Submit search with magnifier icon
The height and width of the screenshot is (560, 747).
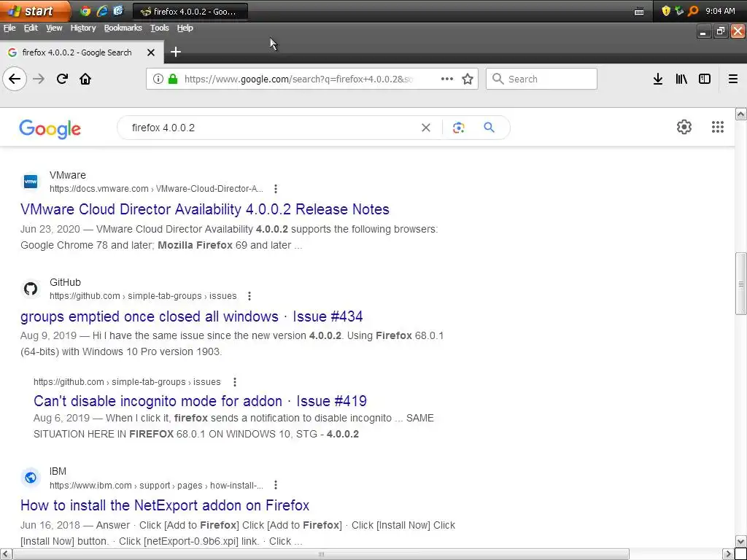[x=489, y=128]
